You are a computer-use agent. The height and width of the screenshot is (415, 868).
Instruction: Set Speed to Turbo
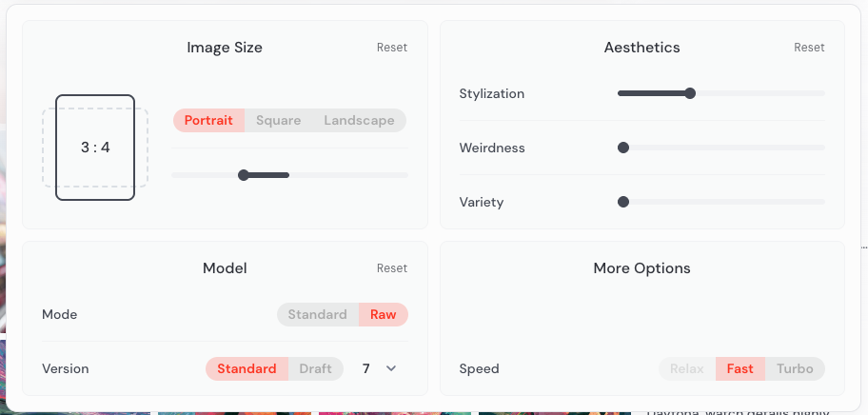tap(795, 369)
